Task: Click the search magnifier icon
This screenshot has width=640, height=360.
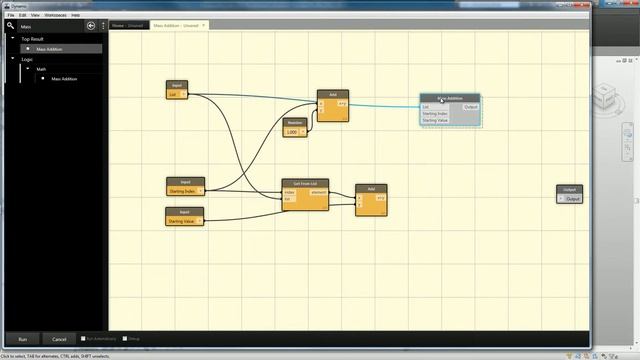Action: pyautogui.click(x=10, y=26)
